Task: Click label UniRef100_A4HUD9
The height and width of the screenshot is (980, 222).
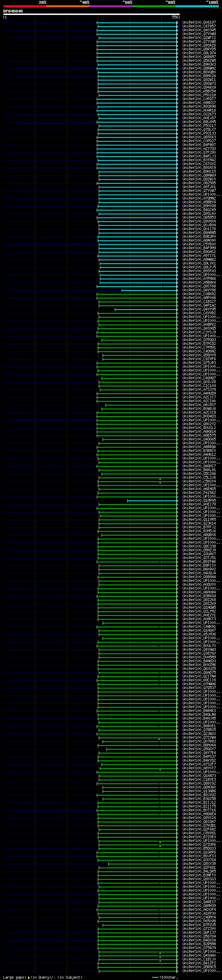Action: (199, 394)
